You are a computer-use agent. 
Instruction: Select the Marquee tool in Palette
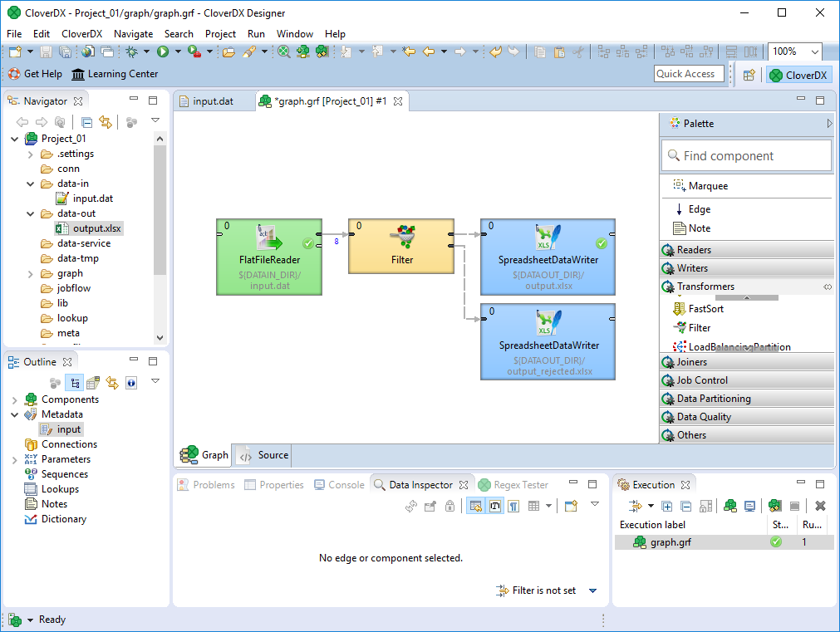click(x=707, y=186)
